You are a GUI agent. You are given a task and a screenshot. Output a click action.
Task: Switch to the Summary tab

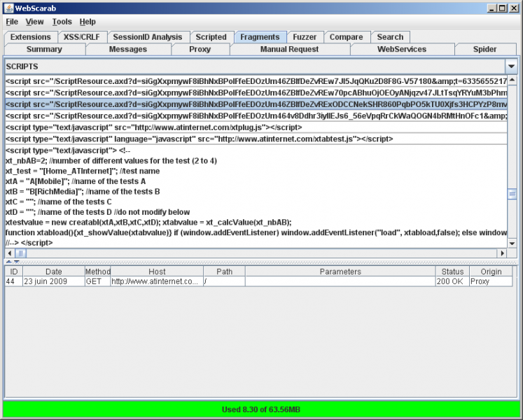(x=44, y=50)
